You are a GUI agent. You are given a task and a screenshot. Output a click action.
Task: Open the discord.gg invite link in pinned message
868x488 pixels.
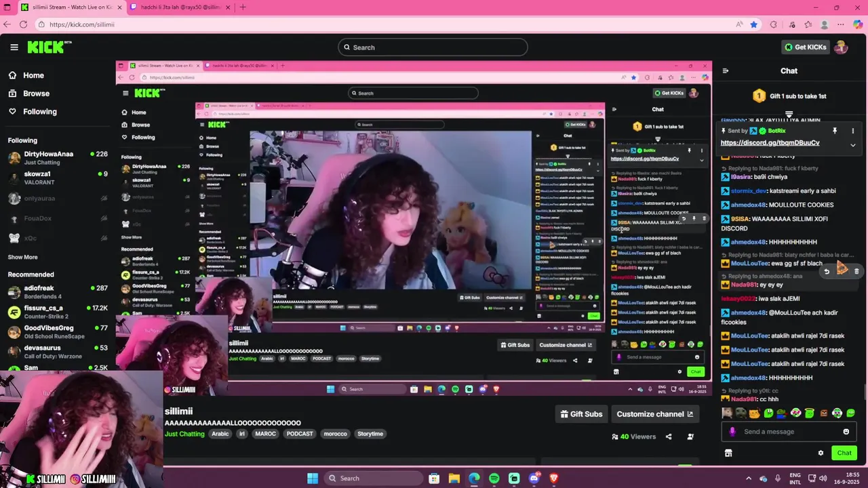tap(770, 143)
